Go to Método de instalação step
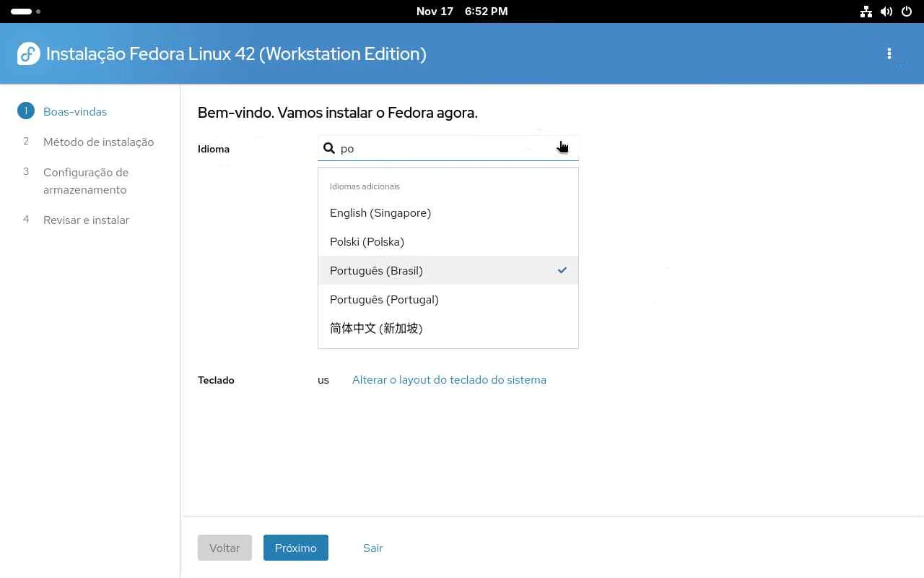The image size is (924, 578). click(98, 142)
